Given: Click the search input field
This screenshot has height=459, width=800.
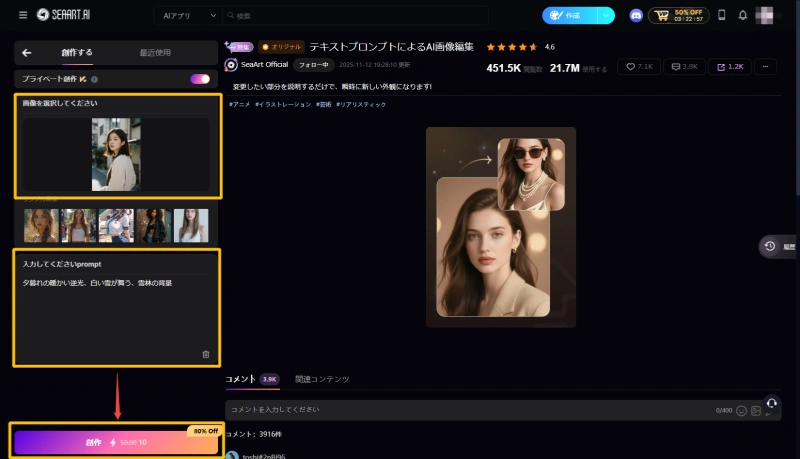Looking at the screenshot, I should click(355, 16).
